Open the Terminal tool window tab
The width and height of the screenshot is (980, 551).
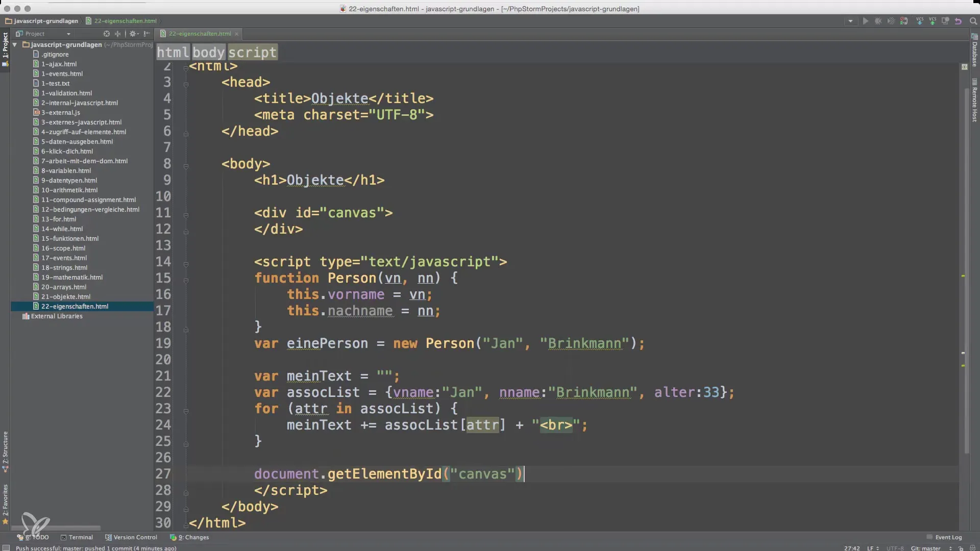tap(77, 537)
